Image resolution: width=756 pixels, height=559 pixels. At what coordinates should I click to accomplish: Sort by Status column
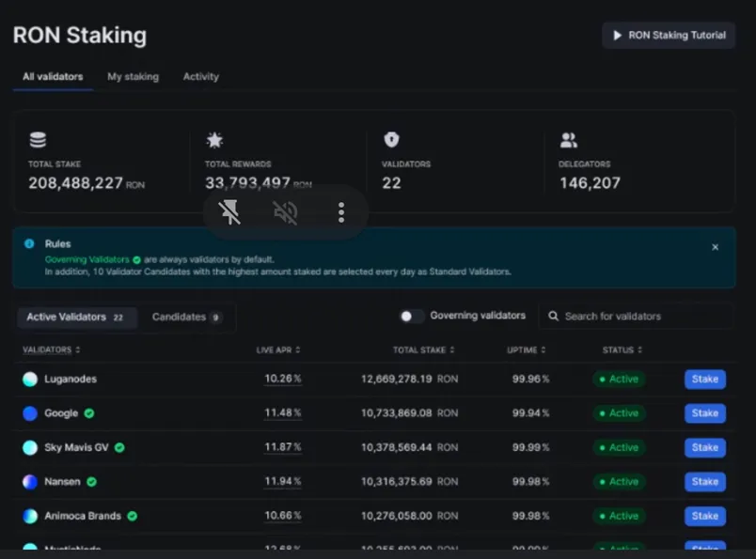(622, 349)
